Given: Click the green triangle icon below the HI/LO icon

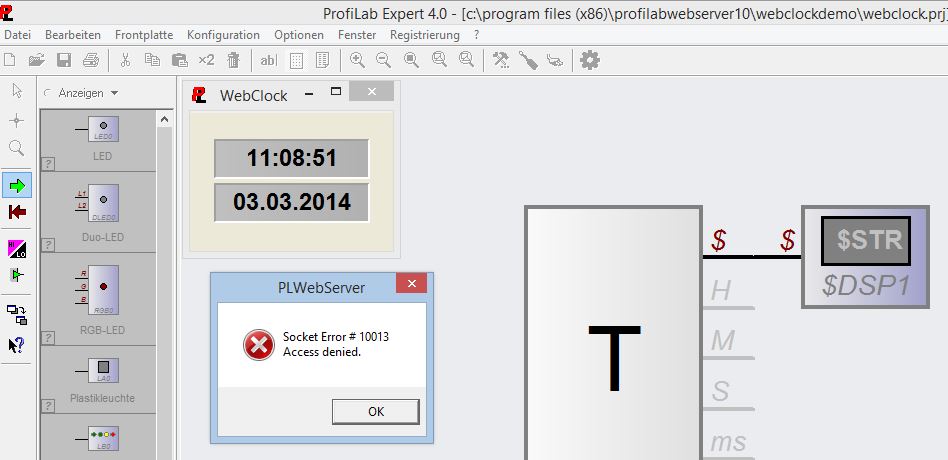Looking at the screenshot, I should (x=17, y=275).
